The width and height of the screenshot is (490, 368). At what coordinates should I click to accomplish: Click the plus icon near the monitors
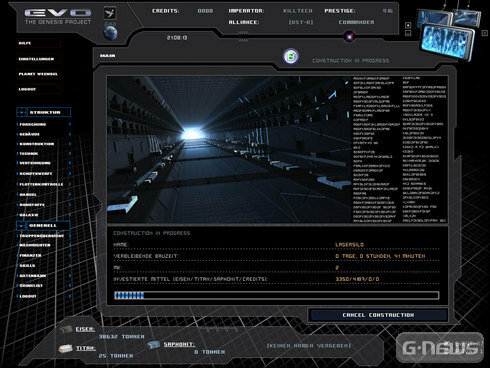coord(408,25)
